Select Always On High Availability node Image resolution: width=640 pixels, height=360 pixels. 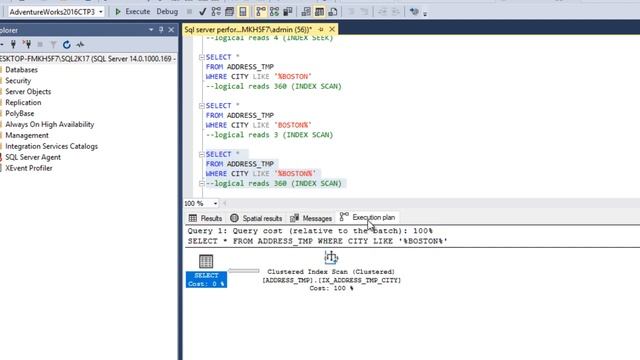tap(49, 124)
